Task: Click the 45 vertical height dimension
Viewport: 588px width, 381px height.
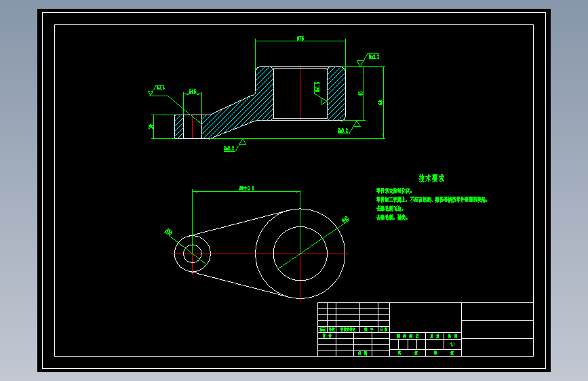Action: click(360, 93)
